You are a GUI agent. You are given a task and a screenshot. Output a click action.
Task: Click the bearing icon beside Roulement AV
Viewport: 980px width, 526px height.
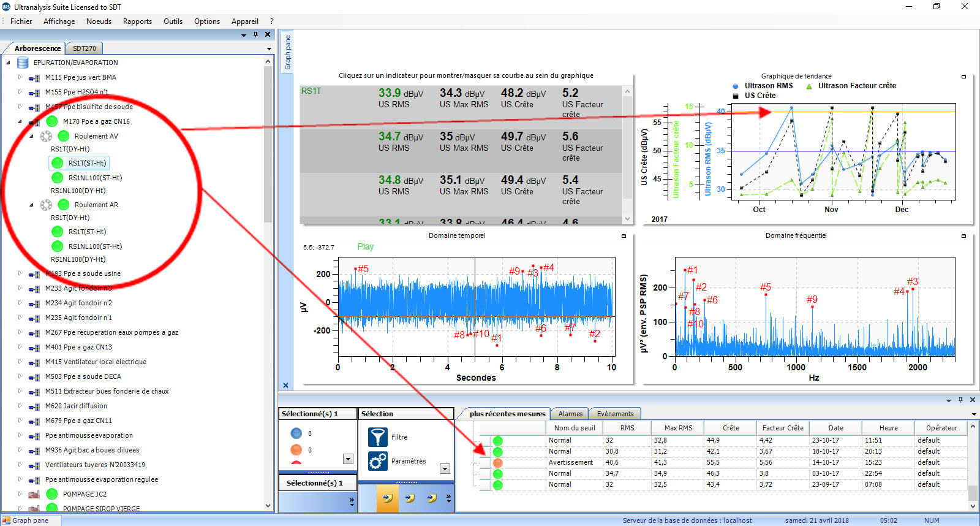[x=46, y=136]
